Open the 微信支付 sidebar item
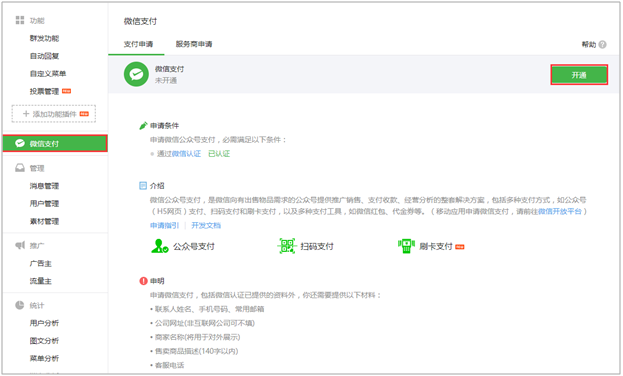The height and width of the screenshot is (376, 623). point(55,143)
